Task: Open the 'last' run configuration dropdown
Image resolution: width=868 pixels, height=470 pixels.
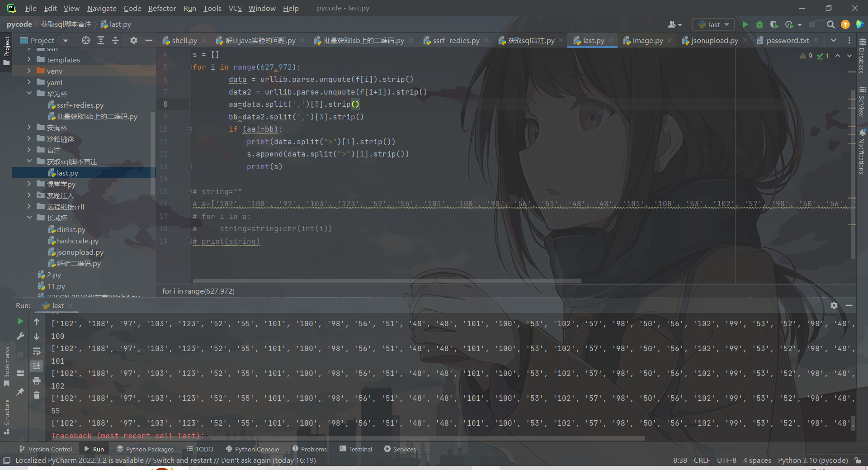Action: pos(713,24)
